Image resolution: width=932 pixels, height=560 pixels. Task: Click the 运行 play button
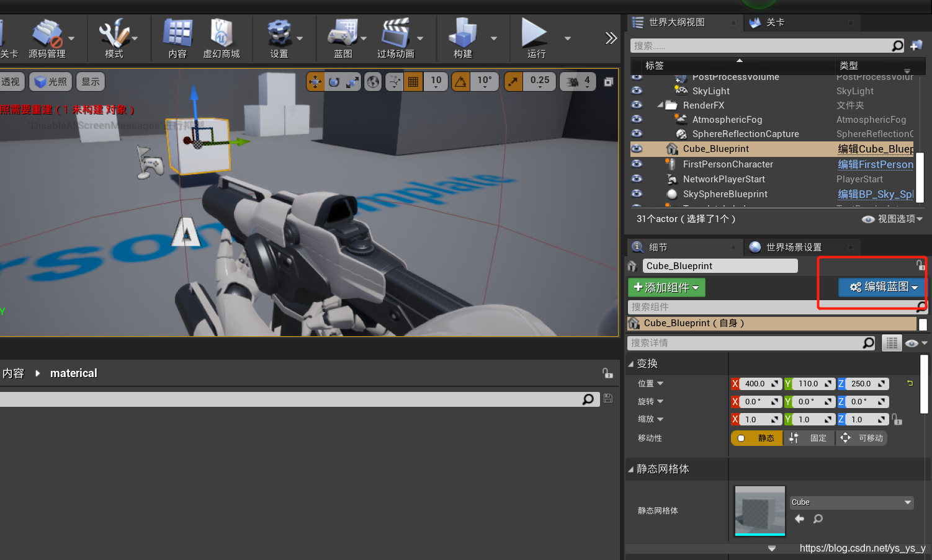coord(535,38)
